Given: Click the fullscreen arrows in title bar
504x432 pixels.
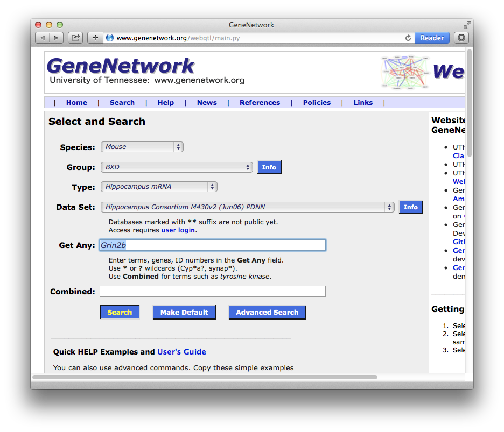Looking at the screenshot, I should [x=467, y=25].
